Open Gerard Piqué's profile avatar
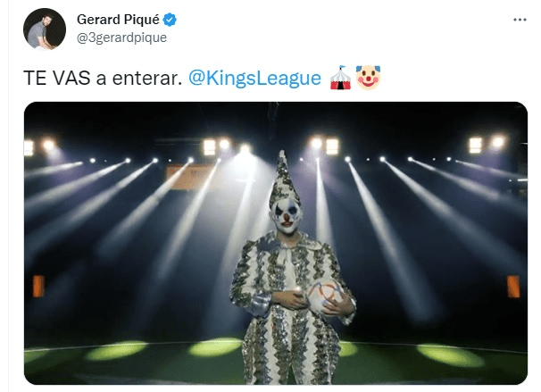 click(x=44, y=29)
